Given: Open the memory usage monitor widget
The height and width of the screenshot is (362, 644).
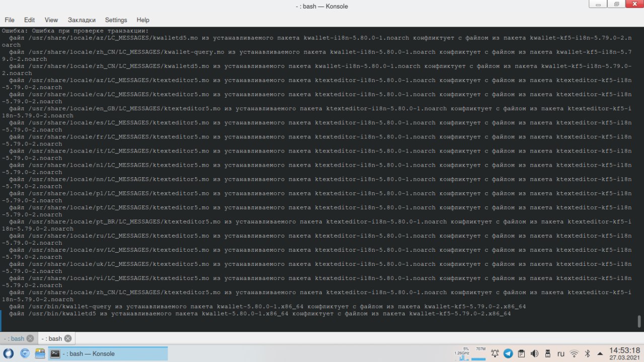Looking at the screenshot, I should coord(480,353).
